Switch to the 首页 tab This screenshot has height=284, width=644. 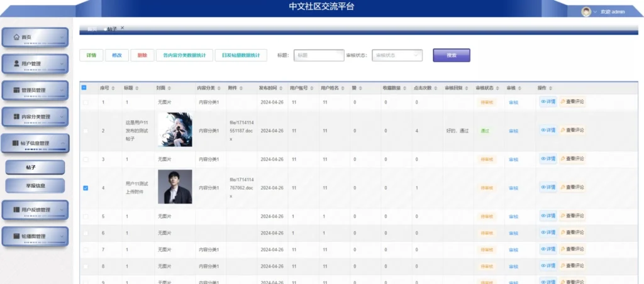coord(92,29)
